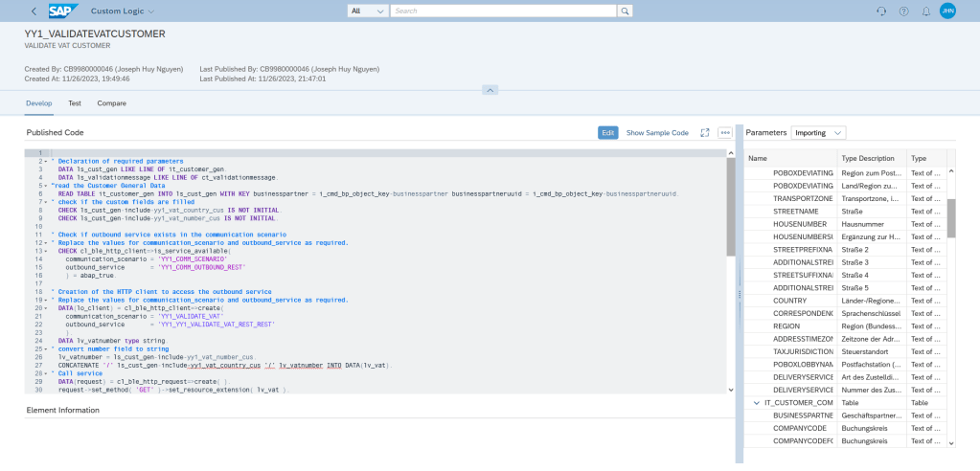
Task: Go back using the header back arrow
Action: point(34,11)
